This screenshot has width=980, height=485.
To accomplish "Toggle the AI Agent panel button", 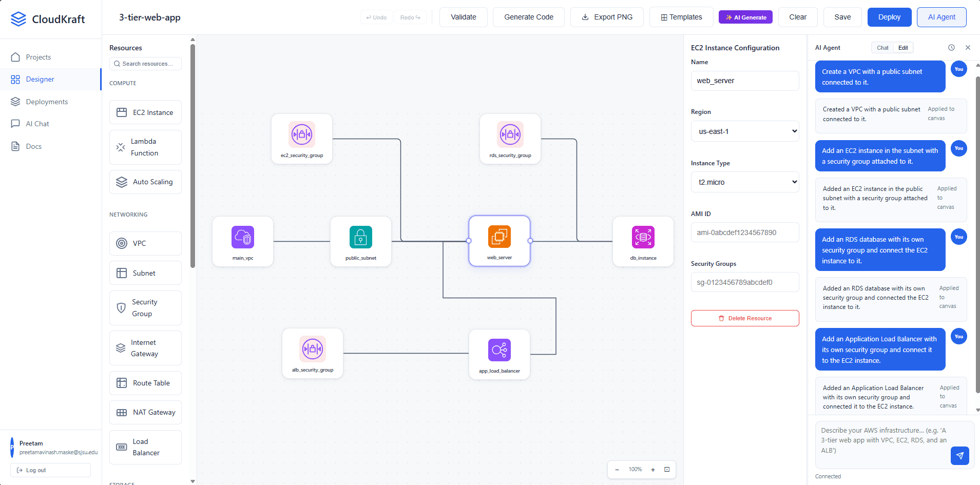I will point(941,17).
